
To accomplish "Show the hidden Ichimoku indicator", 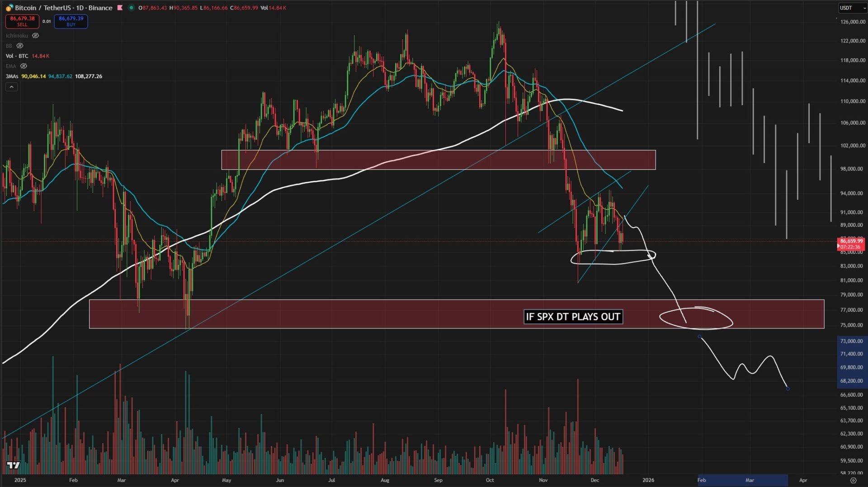I will [x=35, y=36].
